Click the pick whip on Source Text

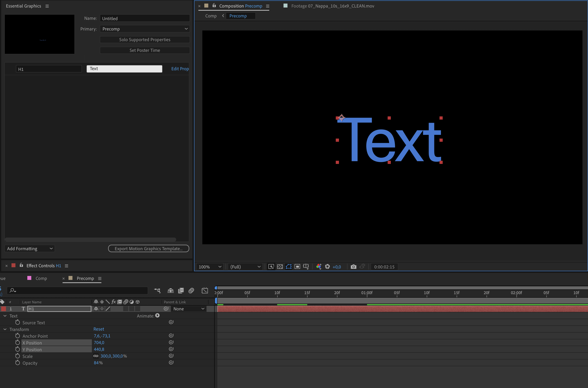point(171,322)
